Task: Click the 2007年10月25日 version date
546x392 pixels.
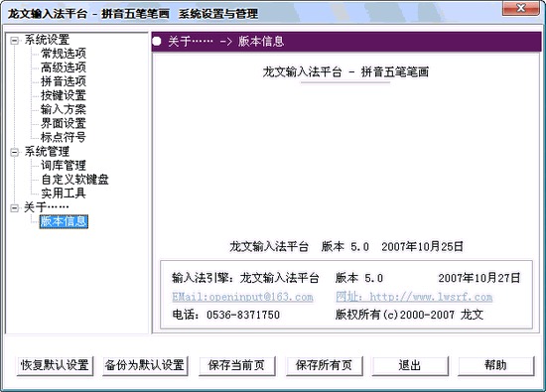Action: click(x=422, y=247)
